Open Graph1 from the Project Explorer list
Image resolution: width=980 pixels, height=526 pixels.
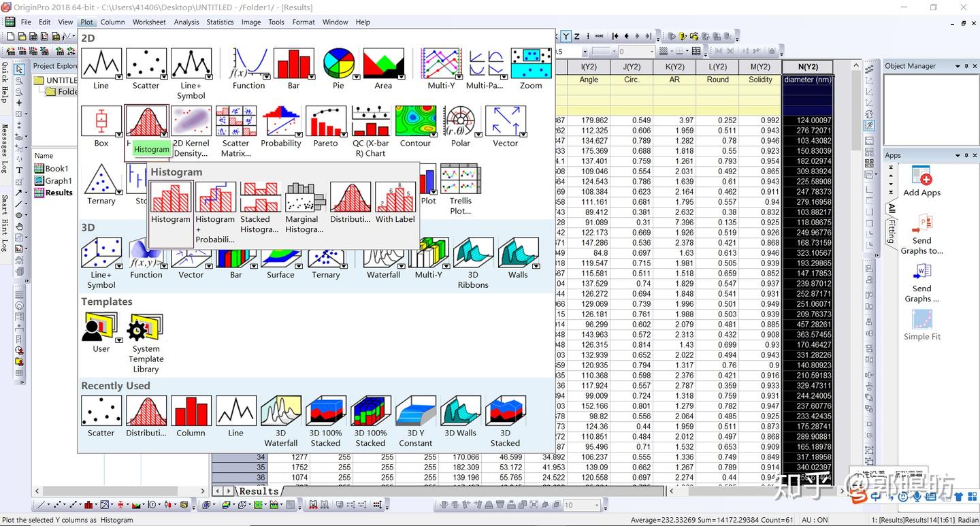coord(58,180)
